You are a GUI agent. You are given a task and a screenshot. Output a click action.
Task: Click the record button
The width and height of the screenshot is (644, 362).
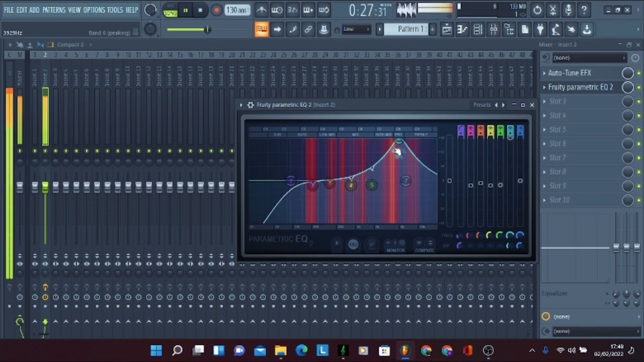[216, 10]
